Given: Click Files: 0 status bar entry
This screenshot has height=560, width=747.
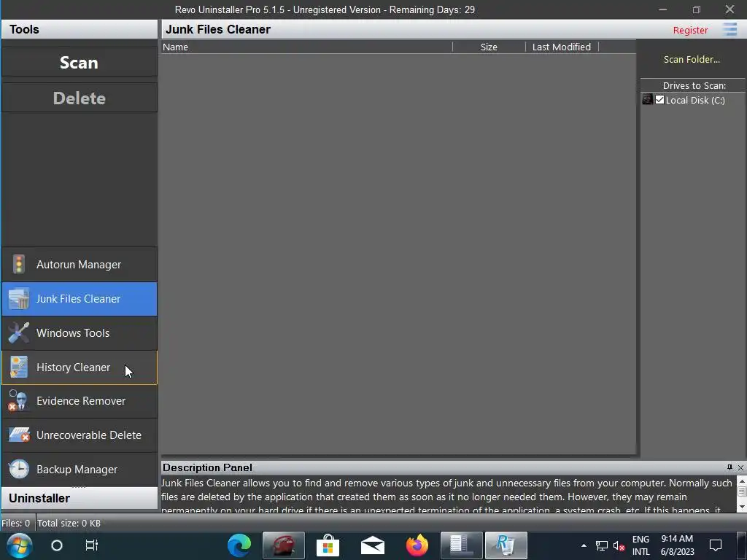Looking at the screenshot, I should (16, 523).
